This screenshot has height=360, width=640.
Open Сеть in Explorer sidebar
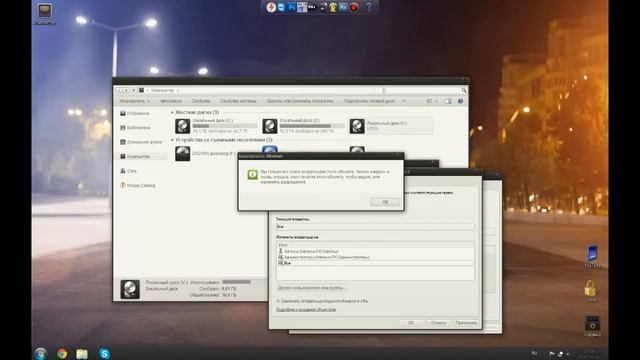[x=129, y=171]
